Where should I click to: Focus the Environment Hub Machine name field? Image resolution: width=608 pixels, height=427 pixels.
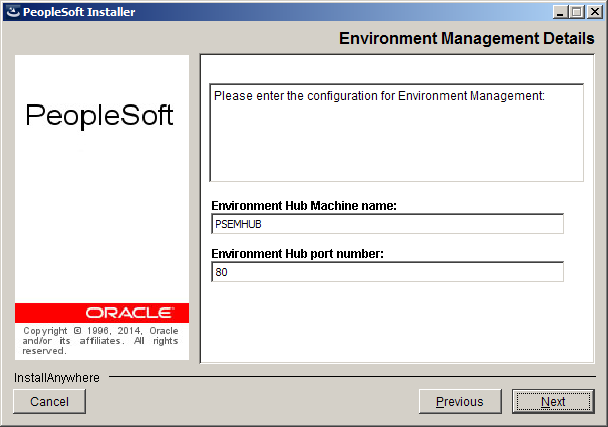pyautogui.click(x=387, y=224)
